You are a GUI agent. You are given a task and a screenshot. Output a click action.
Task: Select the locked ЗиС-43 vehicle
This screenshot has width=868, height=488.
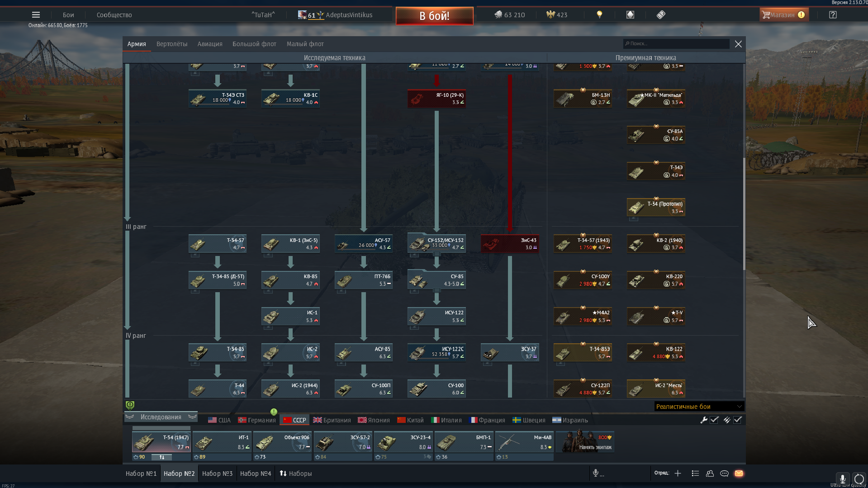[510, 244]
